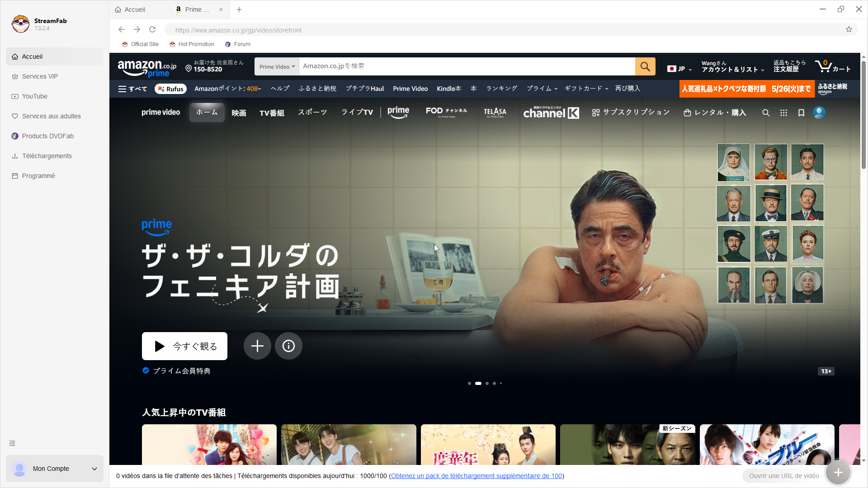Expand the ギフトカード nav dropdown
Image resolution: width=868 pixels, height=488 pixels.
click(x=586, y=89)
